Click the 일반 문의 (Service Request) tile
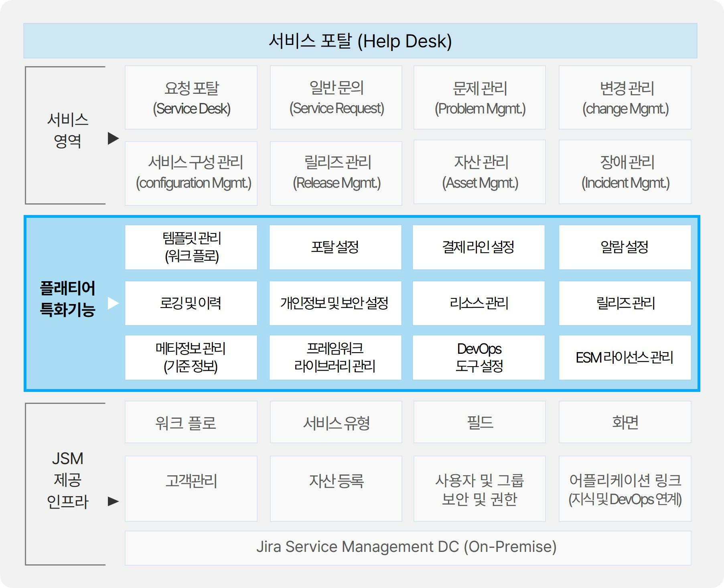724x588 pixels. pyautogui.click(x=336, y=98)
